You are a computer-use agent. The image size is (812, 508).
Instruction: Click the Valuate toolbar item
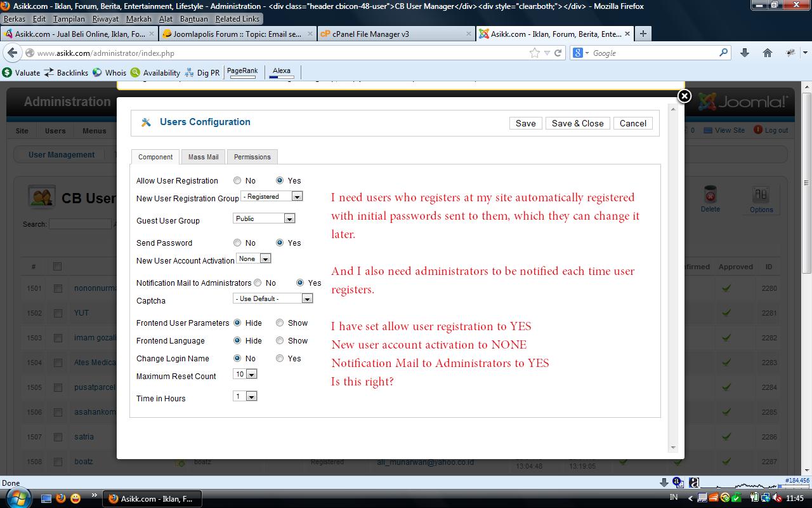(x=21, y=72)
